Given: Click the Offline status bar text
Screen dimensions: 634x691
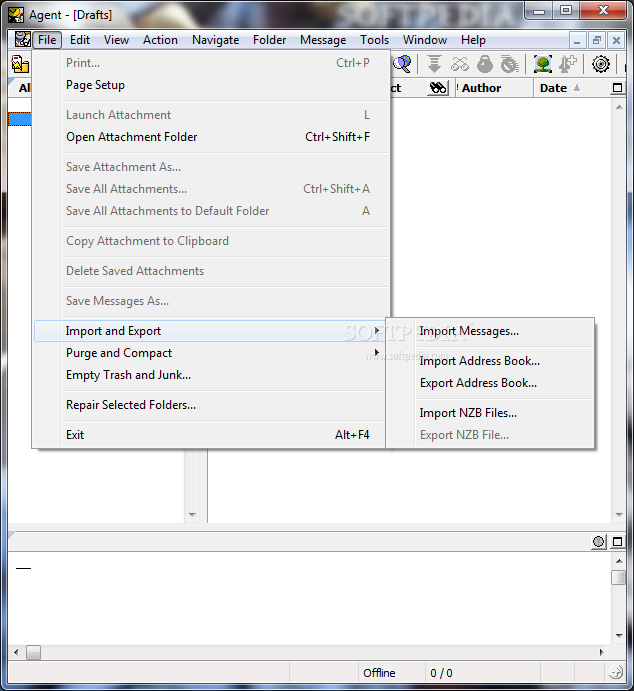Looking at the screenshot, I should click(x=379, y=673).
